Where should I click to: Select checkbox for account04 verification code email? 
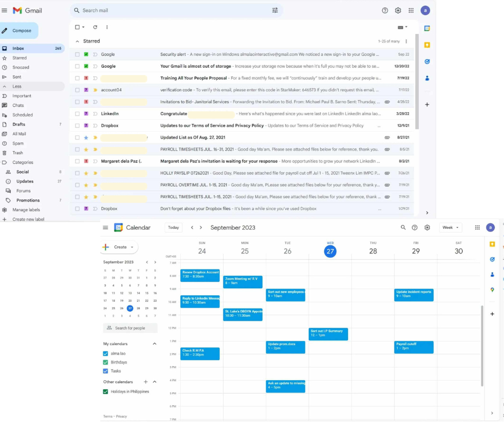(77, 90)
